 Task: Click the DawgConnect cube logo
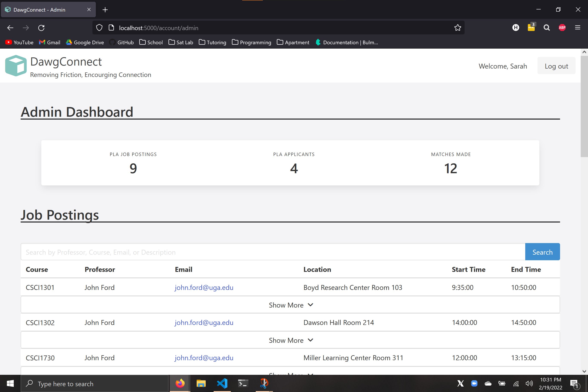pos(16,66)
